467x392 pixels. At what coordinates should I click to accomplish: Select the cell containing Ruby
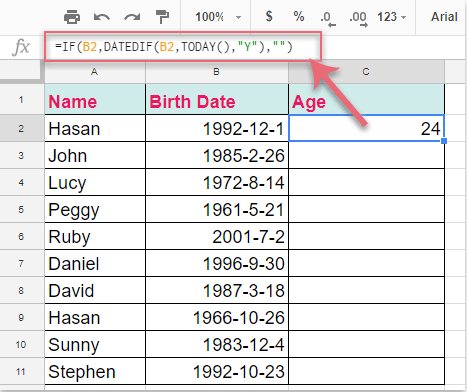[x=95, y=236]
